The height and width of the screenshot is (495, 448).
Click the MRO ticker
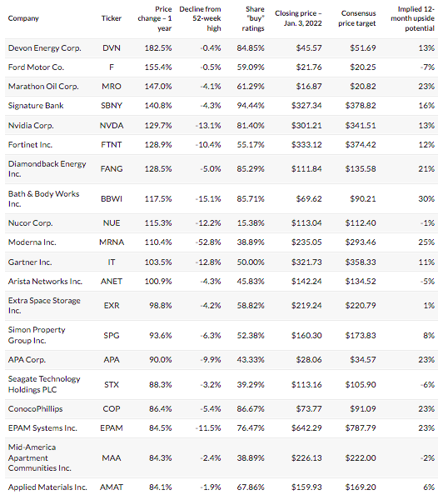click(x=112, y=87)
